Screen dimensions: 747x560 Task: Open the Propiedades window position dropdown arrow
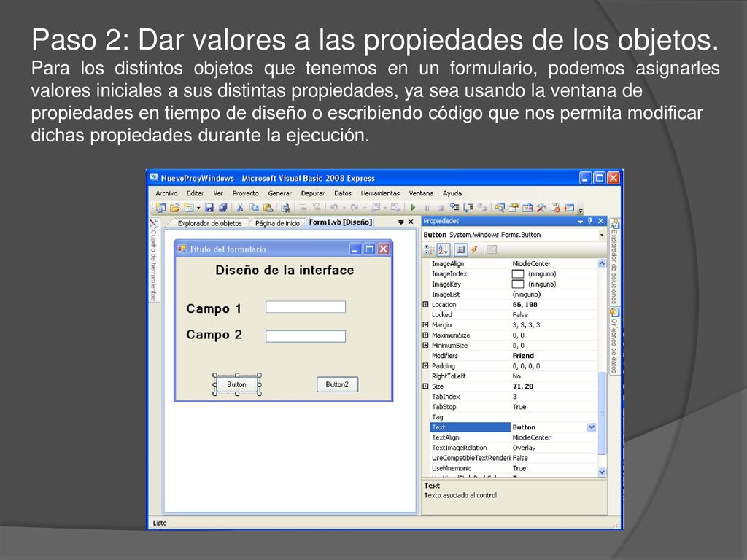tap(580, 222)
